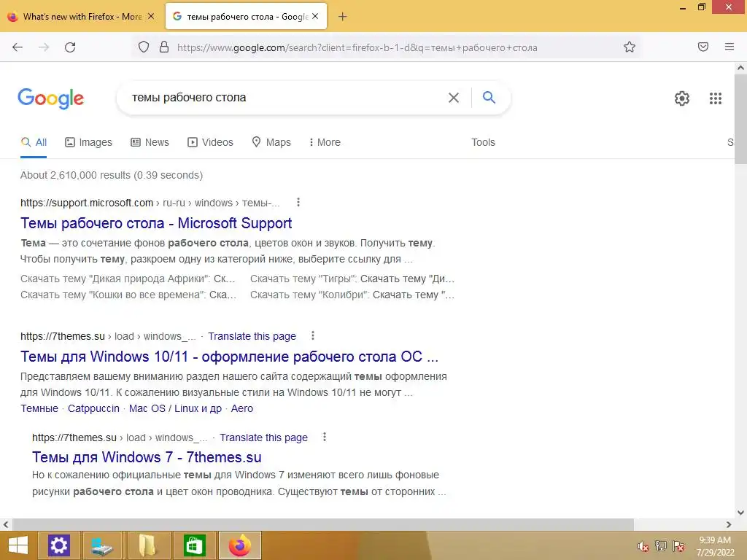Clear the Google search box text
Image resolution: width=747 pixels, height=560 pixels.
pyautogui.click(x=454, y=98)
